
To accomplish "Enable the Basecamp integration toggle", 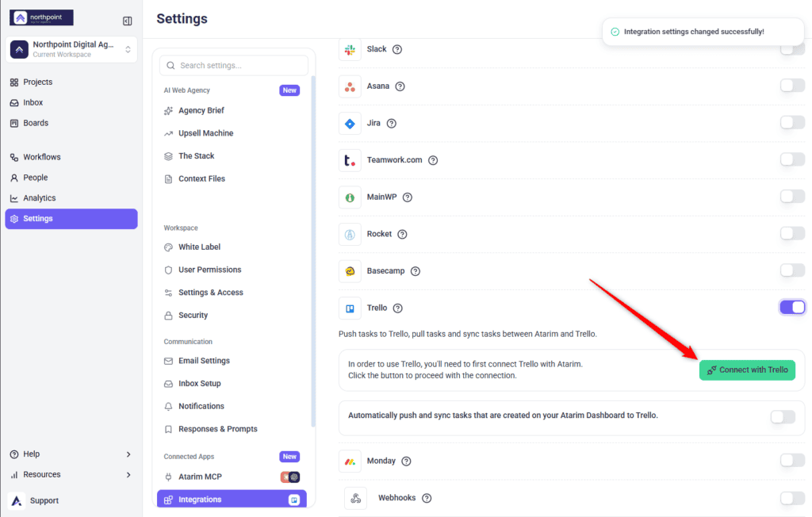I will [792, 270].
